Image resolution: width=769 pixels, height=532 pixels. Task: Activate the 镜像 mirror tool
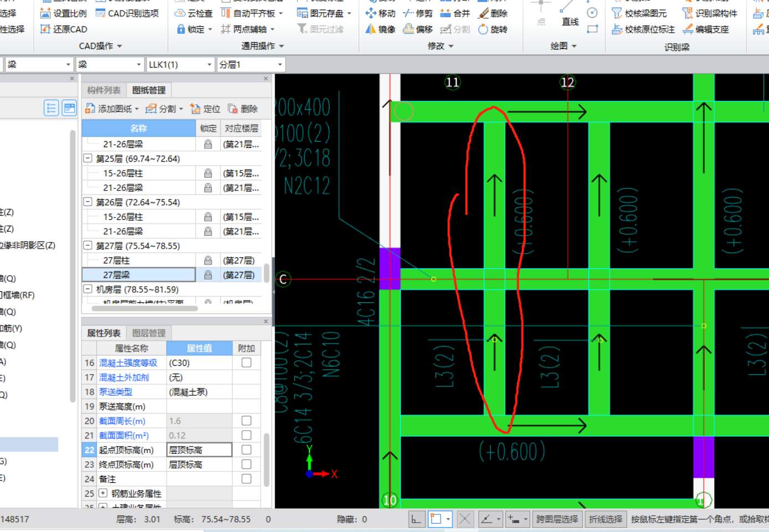tap(380, 29)
